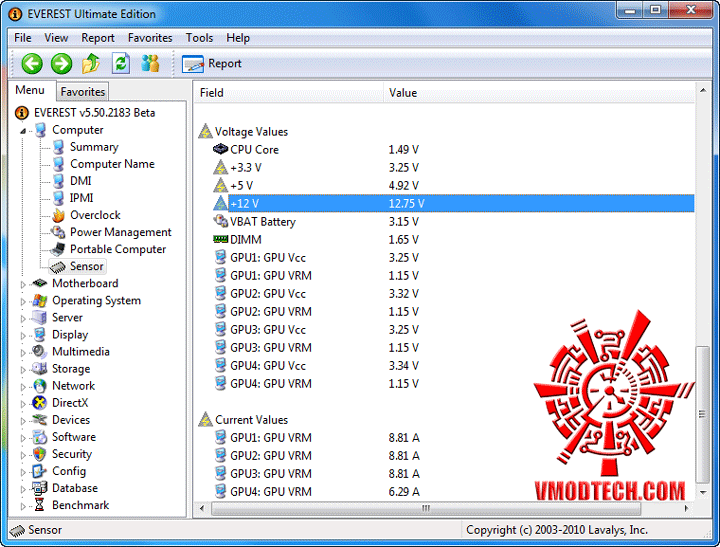Expand the Display tree node
Image resolution: width=720 pixels, height=547 pixels.
23,336
